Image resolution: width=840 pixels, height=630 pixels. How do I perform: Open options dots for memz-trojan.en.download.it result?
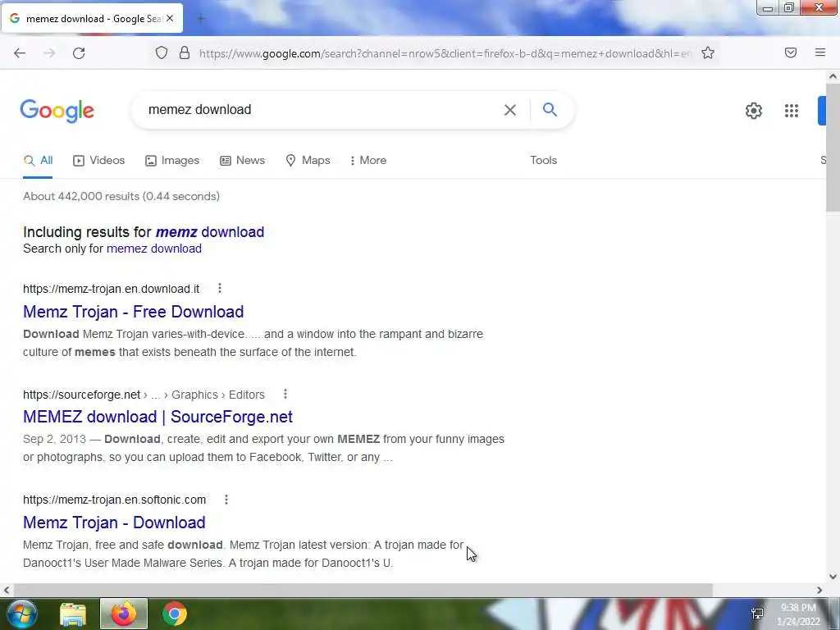tap(220, 288)
